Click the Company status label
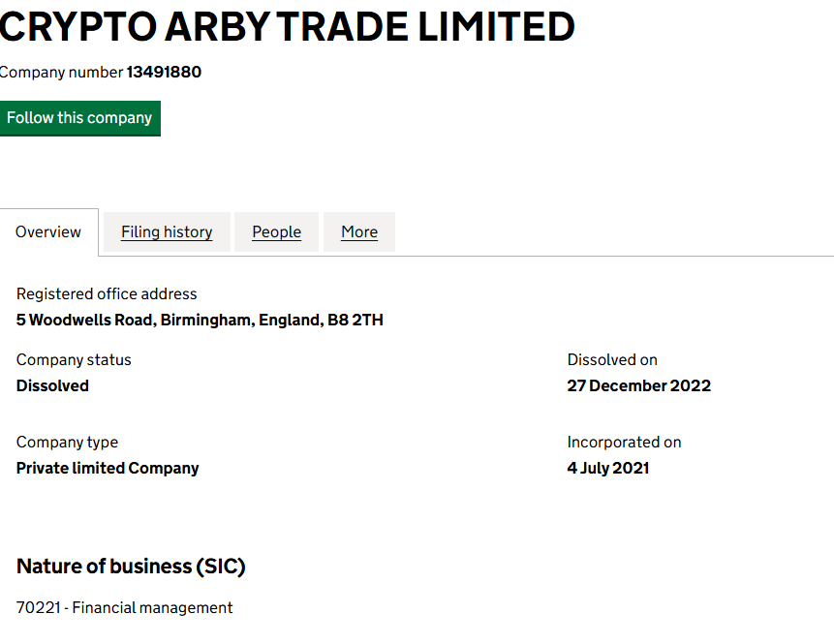834x644 pixels. (74, 360)
